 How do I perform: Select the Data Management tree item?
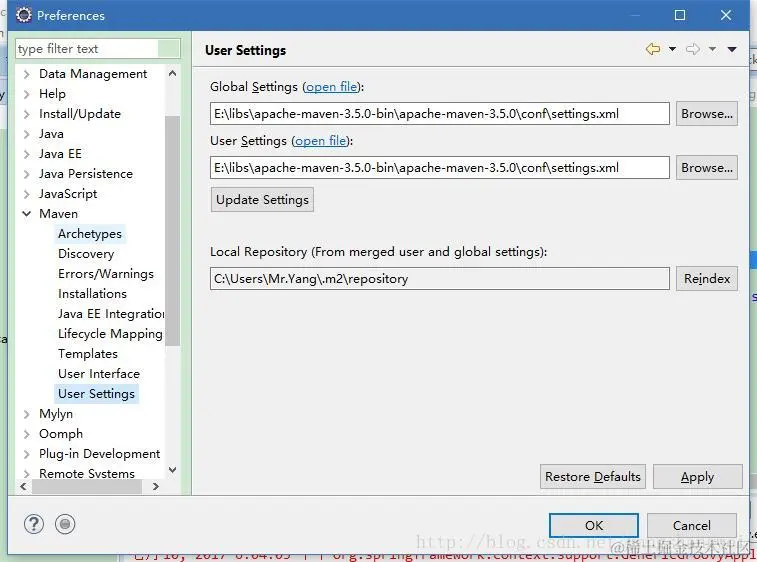[93, 74]
